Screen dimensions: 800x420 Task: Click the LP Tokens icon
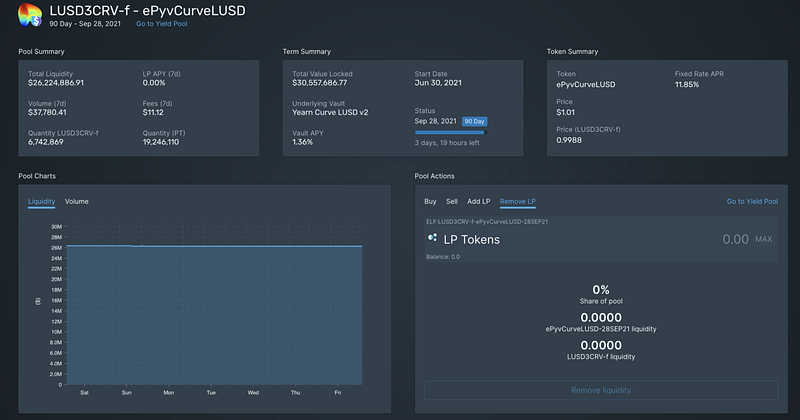click(x=432, y=238)
